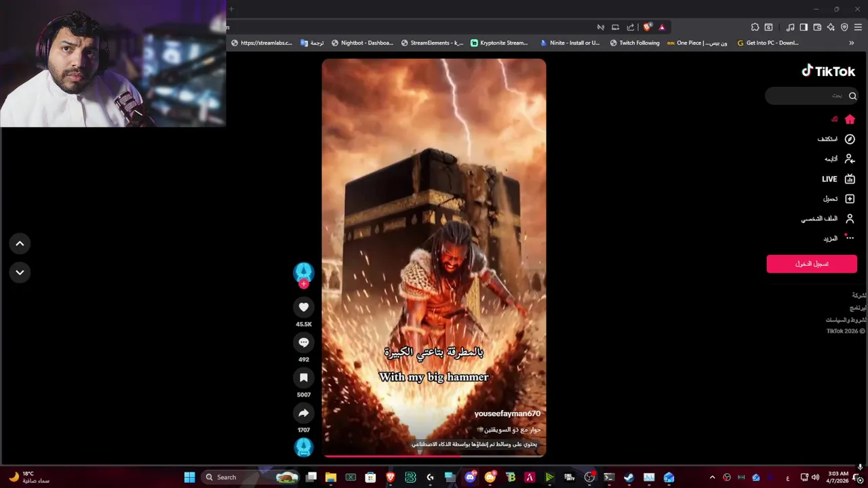Image resolution: width=868 pixels, height=488 pixels.
Task: Click the pink login button (تسجيل الدخول)
Action: (812, 264)
